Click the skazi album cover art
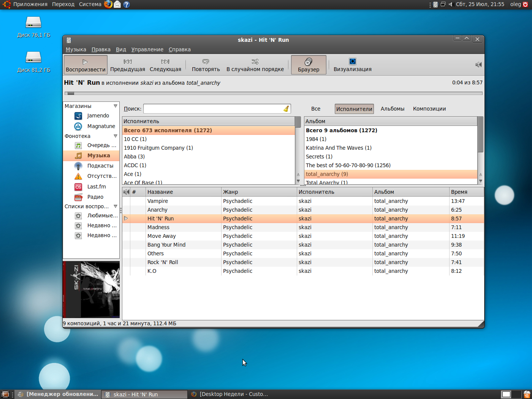532x399 pixels. [x=91, y=290]
